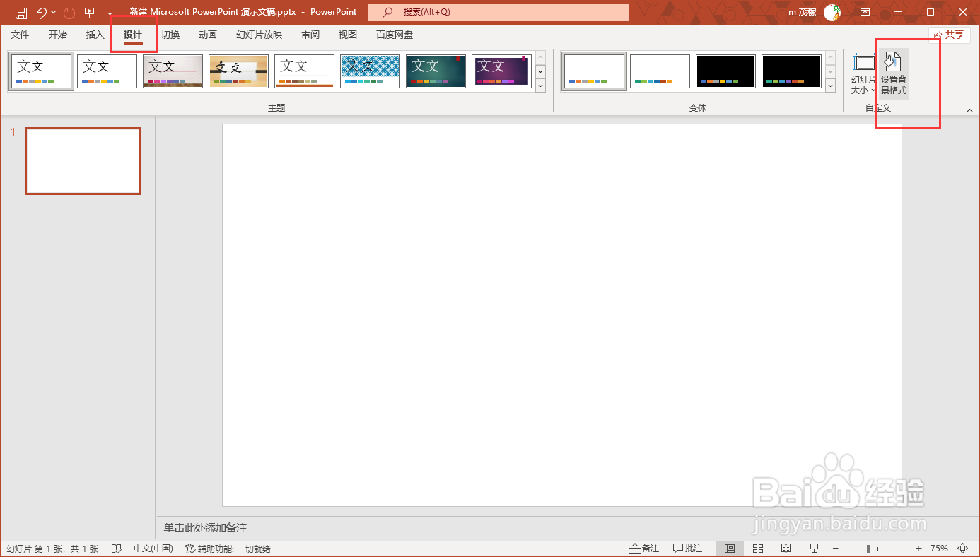Click the slide count status 幻灯片 第 1 张

[52, 549]
